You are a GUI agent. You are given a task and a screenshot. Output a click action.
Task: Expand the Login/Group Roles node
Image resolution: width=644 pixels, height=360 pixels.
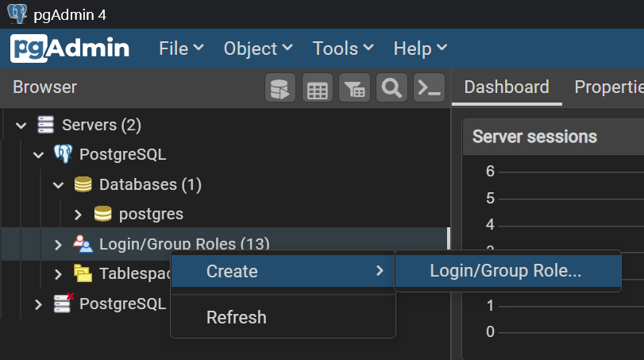[58, 244]
